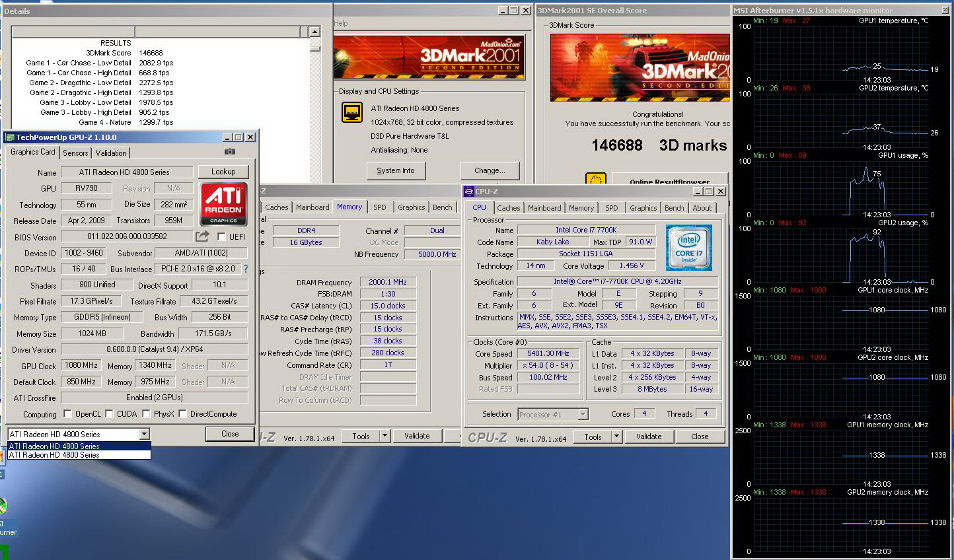Screen dimensions: 954x560
Task: Open the Mainboard tab in back CPU-Z window
Action: coord(312,207)
